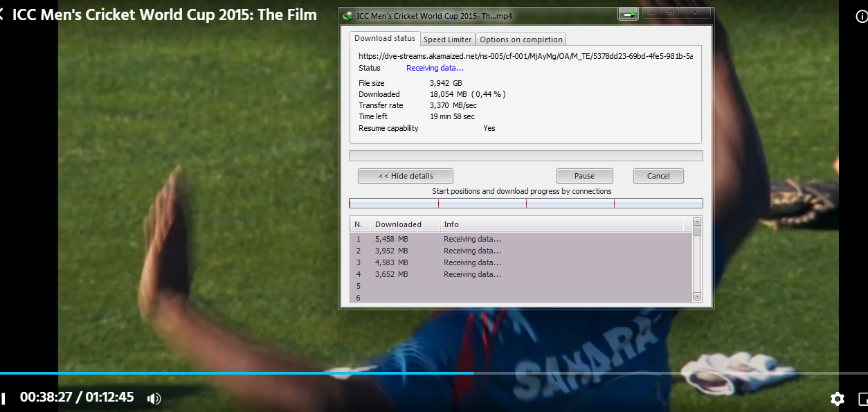868x412 pixels.
Task: Select connection row 4 with 3,652 MB
Action: pos(521,274)
